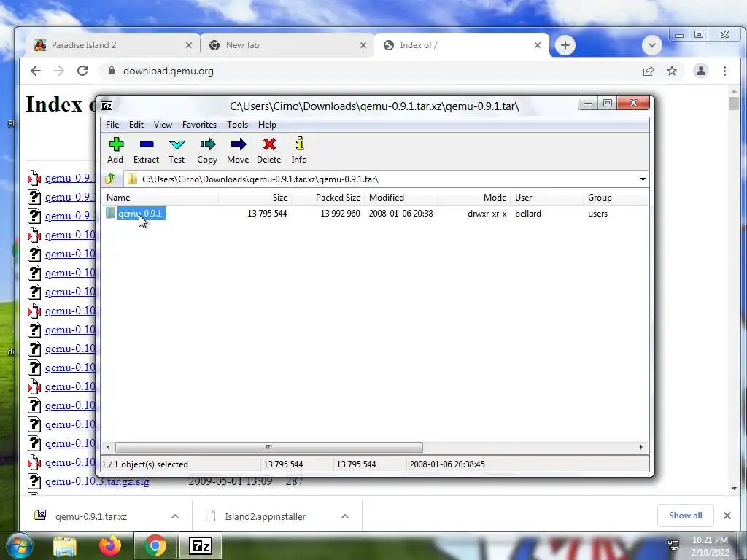Open a new Chrome tab
Screen dimensions: 747x560
pyautogui.click(x=565, y=45)
